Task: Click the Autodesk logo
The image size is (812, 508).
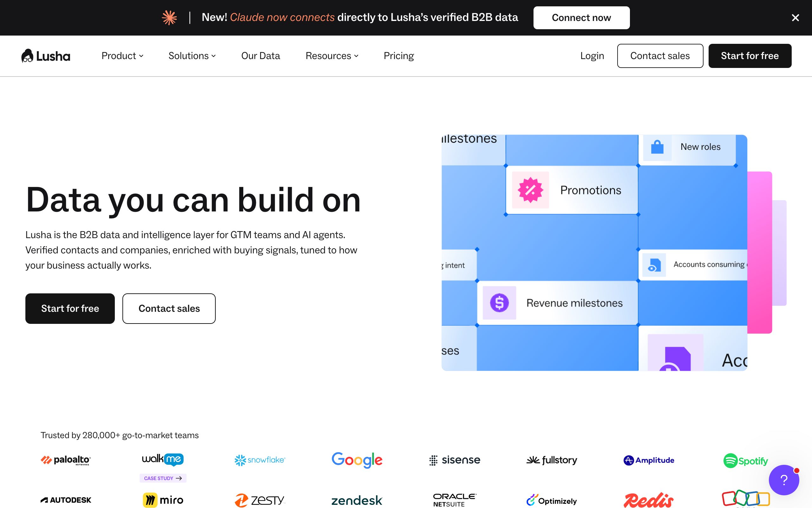Action: coord(66,500)
